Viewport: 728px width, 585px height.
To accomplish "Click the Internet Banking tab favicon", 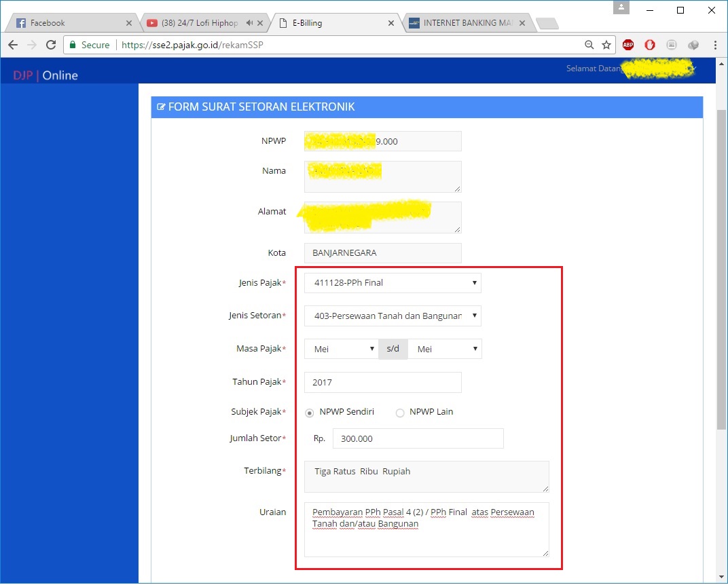I will click(x=414, y=22).
